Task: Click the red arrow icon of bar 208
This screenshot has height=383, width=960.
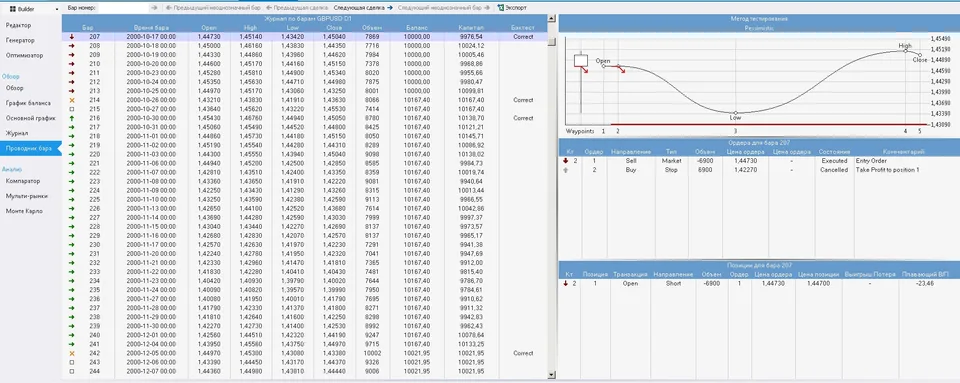Action: [72, 46]
